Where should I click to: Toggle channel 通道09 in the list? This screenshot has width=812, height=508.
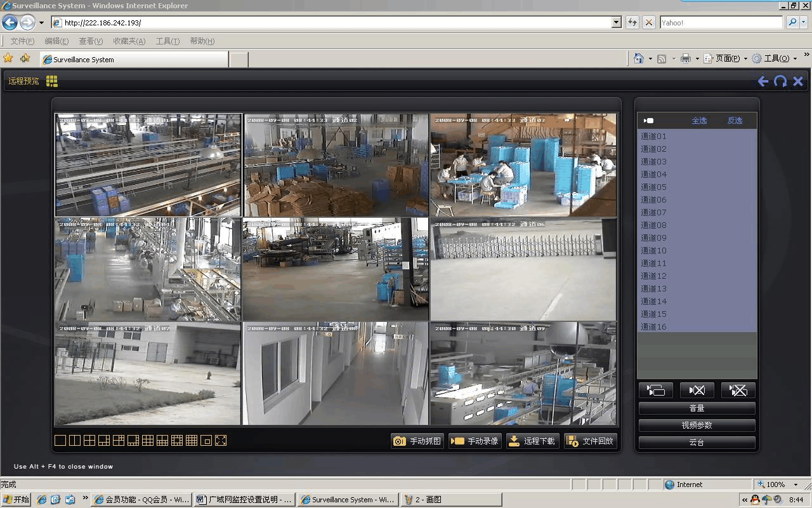pos(653,237)
